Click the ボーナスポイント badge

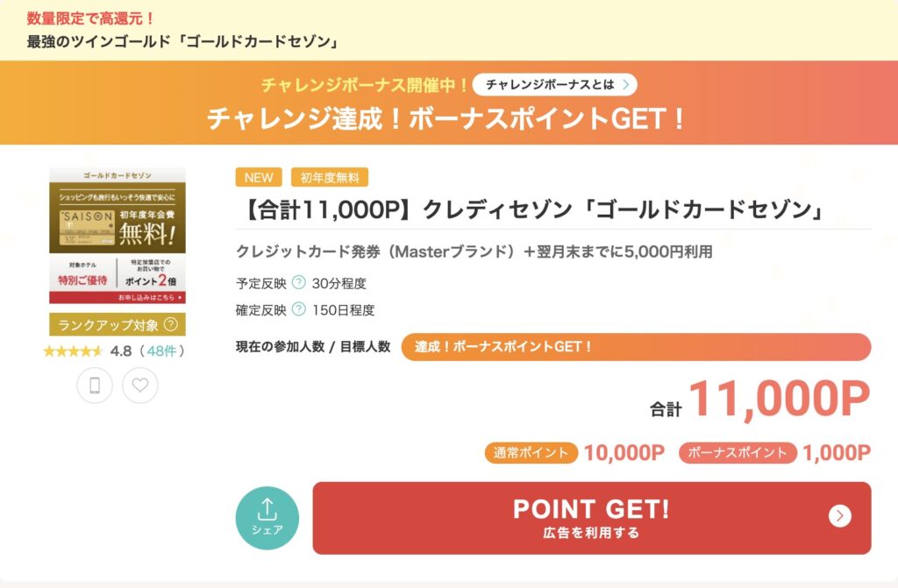click(x=737, y=452)
